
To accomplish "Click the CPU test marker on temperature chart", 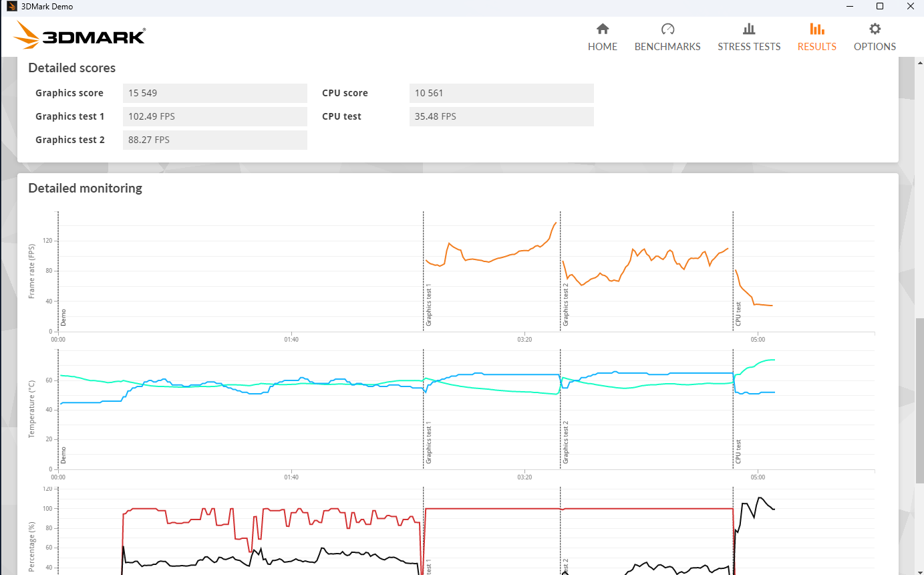I will 738,453.
